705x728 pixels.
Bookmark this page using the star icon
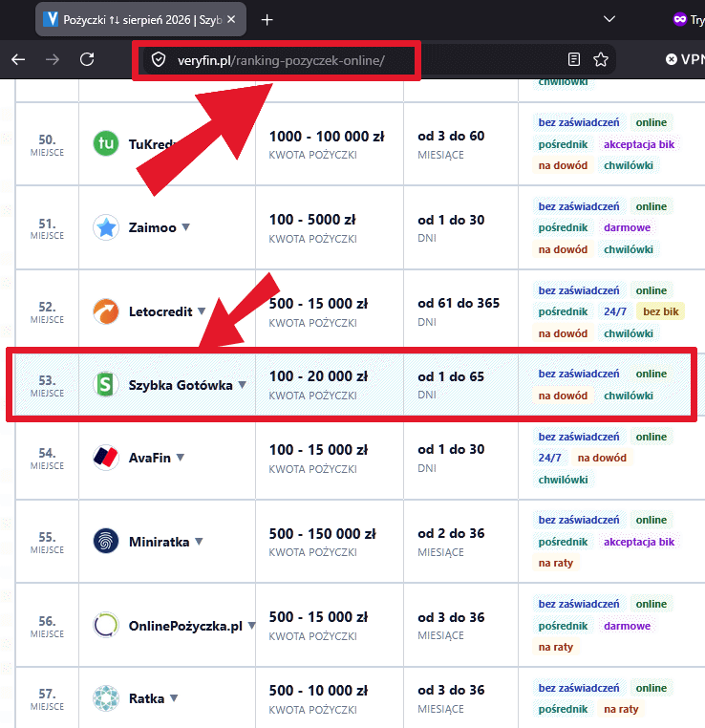point(601,59)
